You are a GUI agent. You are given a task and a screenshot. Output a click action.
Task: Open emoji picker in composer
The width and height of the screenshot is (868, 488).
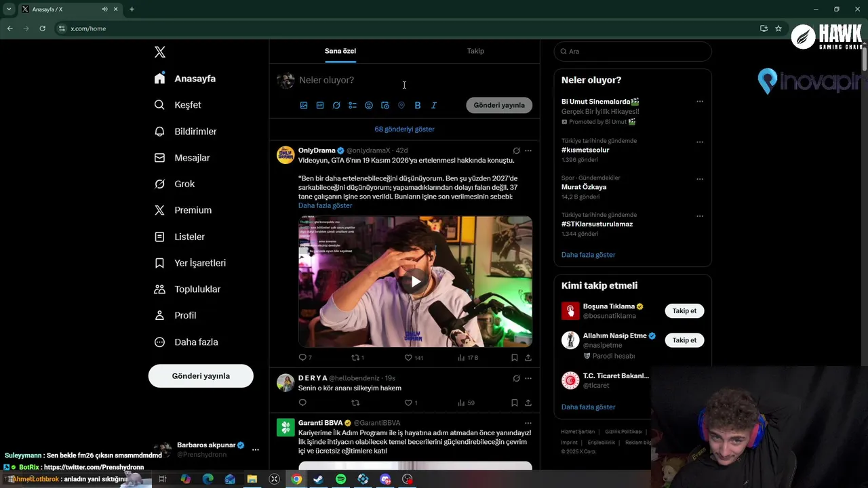tap(369, 106)
